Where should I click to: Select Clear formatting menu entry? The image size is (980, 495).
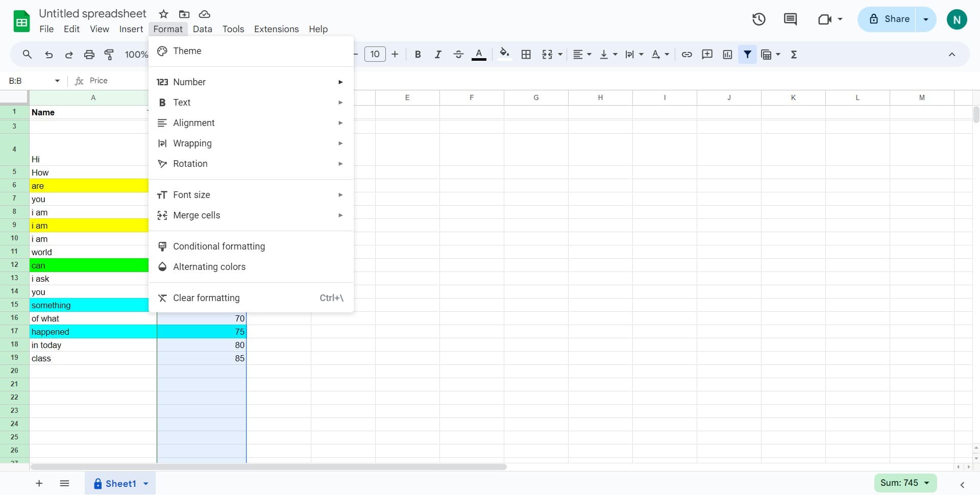click(x=206, y=298)
